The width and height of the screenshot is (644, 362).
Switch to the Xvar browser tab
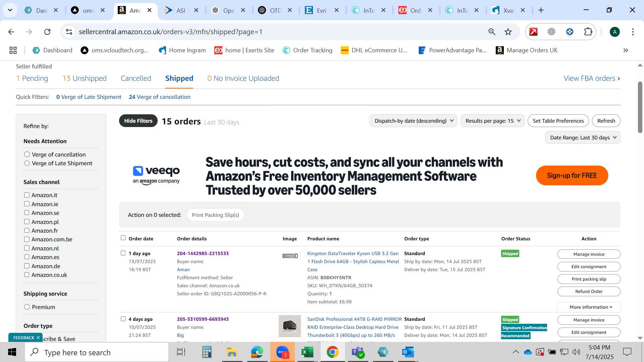tap(509, 10)
